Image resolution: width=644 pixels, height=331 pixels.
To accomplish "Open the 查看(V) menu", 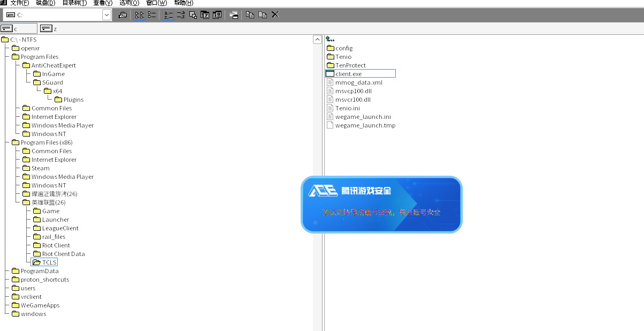I will (103, 3).
